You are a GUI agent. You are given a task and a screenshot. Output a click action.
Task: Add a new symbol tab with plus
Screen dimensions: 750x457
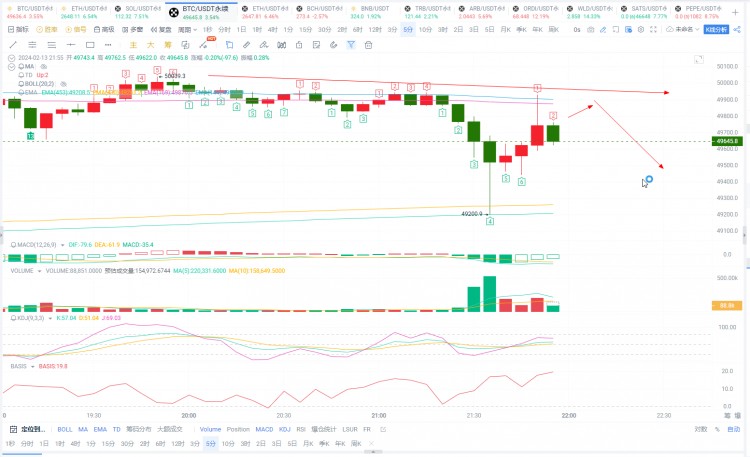(735, 12)
